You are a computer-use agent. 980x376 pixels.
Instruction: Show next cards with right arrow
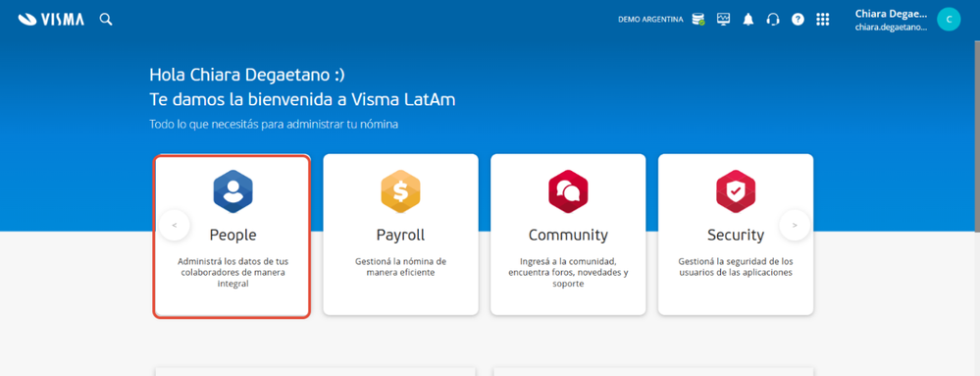pyautogui.click(x=795, y=225)
